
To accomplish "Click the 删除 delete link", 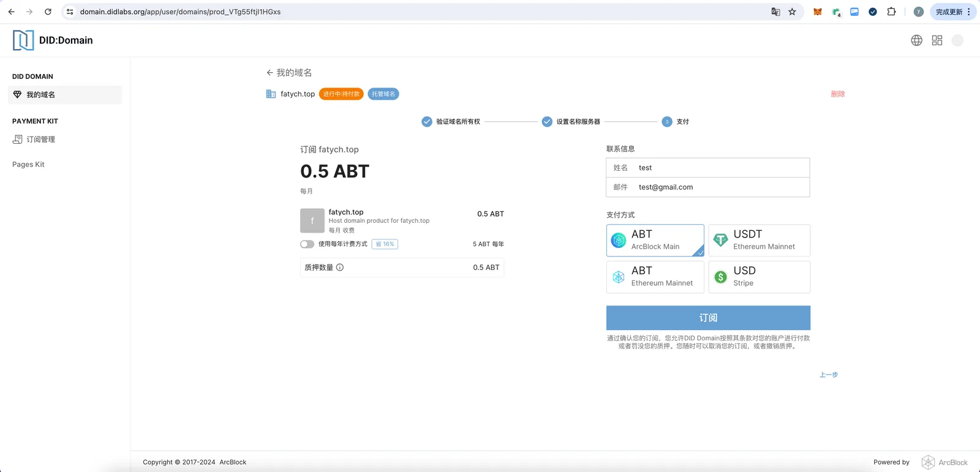I will tap(838, 94).
